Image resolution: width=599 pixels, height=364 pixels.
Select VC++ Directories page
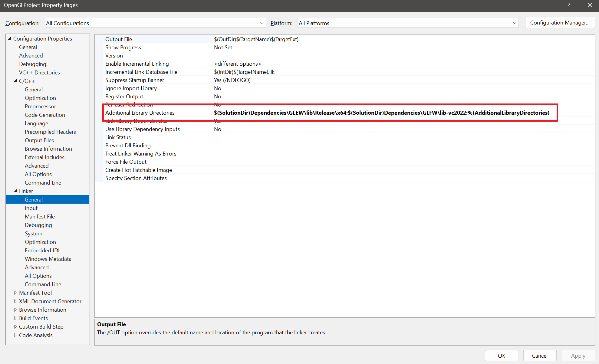click(x=39, y=72)
